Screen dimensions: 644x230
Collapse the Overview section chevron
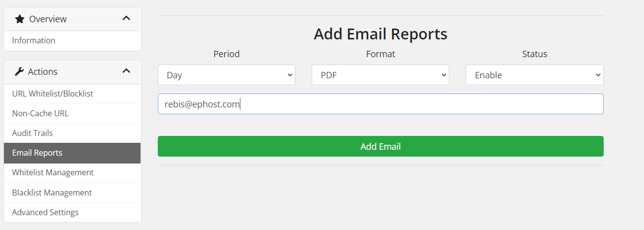coord(126,19)
